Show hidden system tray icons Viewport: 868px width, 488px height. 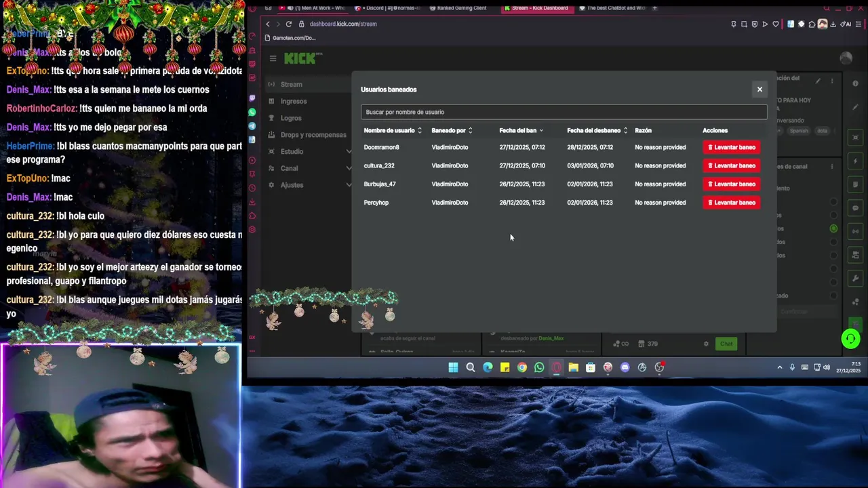pos(780,367)
